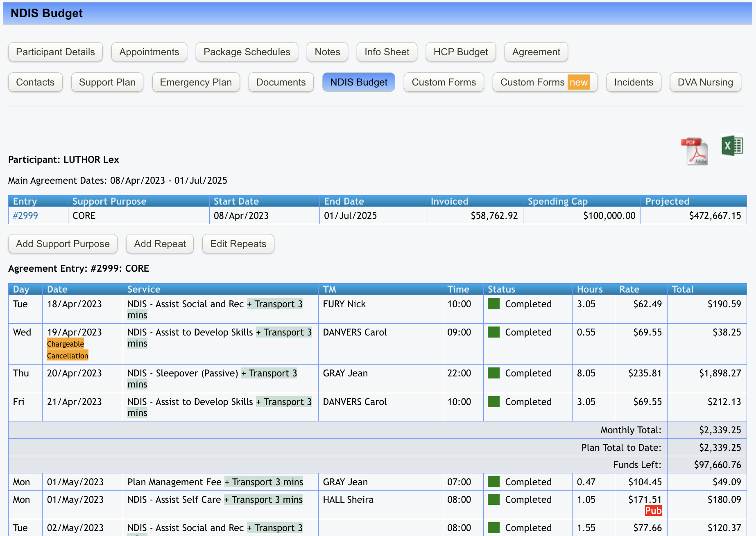Click green status square for Plan Management Fee

point(493,482)
